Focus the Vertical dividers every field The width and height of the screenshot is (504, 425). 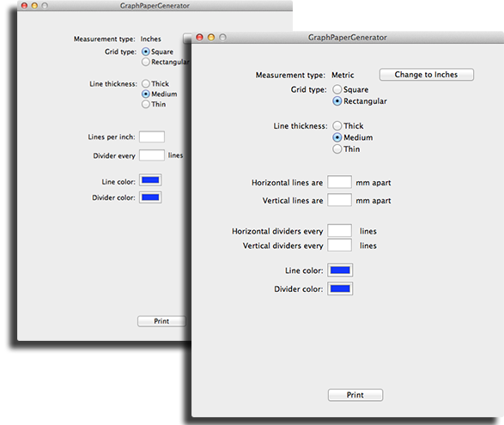[x=339, y=245]
